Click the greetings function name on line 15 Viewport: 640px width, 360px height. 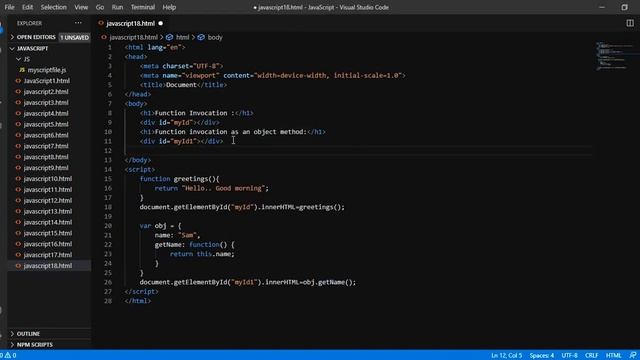(191, 179)
